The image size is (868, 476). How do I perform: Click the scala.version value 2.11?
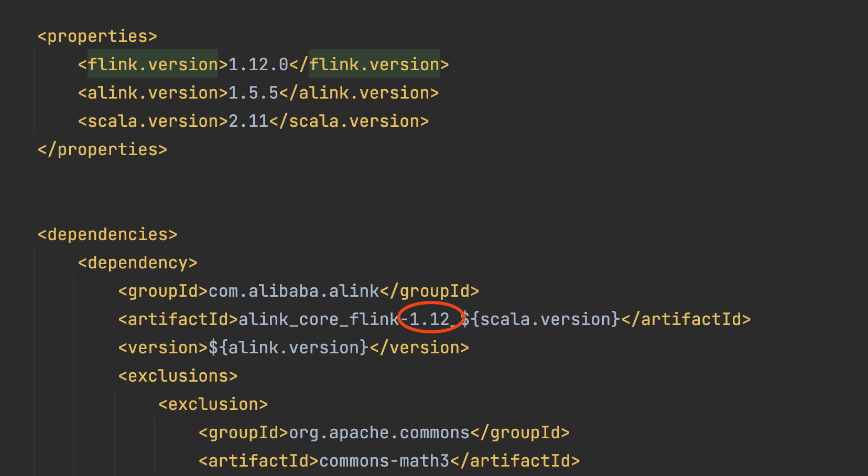point(248,121)
